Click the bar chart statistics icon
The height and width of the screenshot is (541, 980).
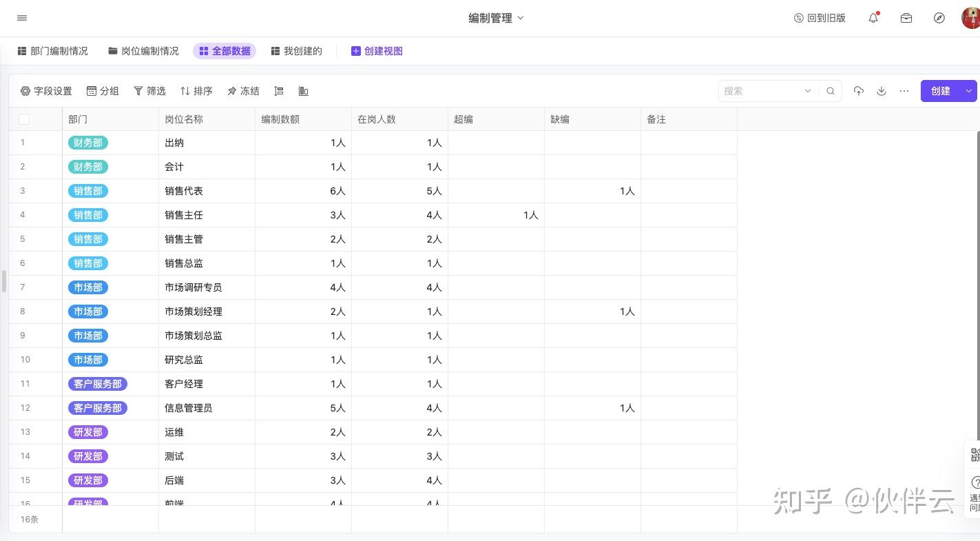303,91
